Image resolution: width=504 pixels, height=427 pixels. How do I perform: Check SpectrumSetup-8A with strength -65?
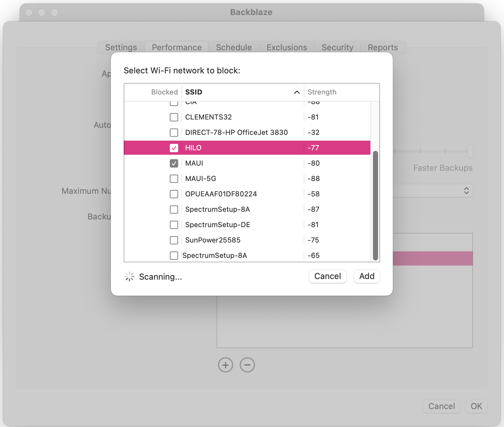[174, 256]
